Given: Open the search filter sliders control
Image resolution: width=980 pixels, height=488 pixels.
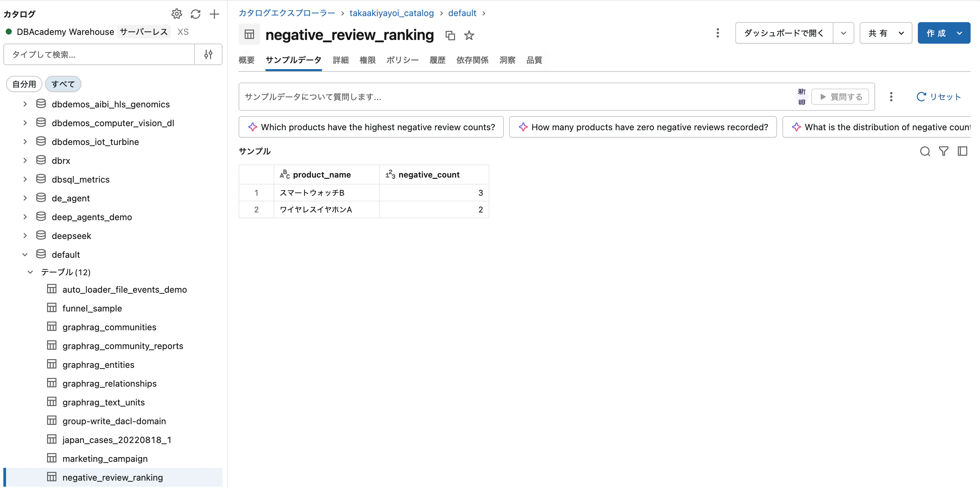Looking at the screenshot, I should coord(208,54).
